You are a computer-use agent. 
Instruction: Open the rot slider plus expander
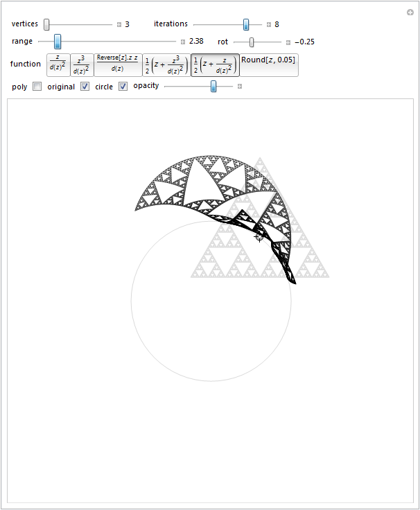[288, 42]
